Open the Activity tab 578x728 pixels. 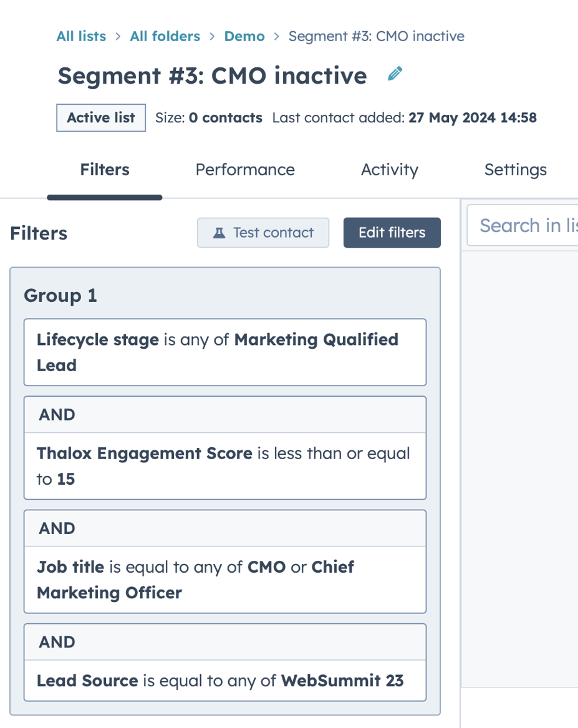389,169
